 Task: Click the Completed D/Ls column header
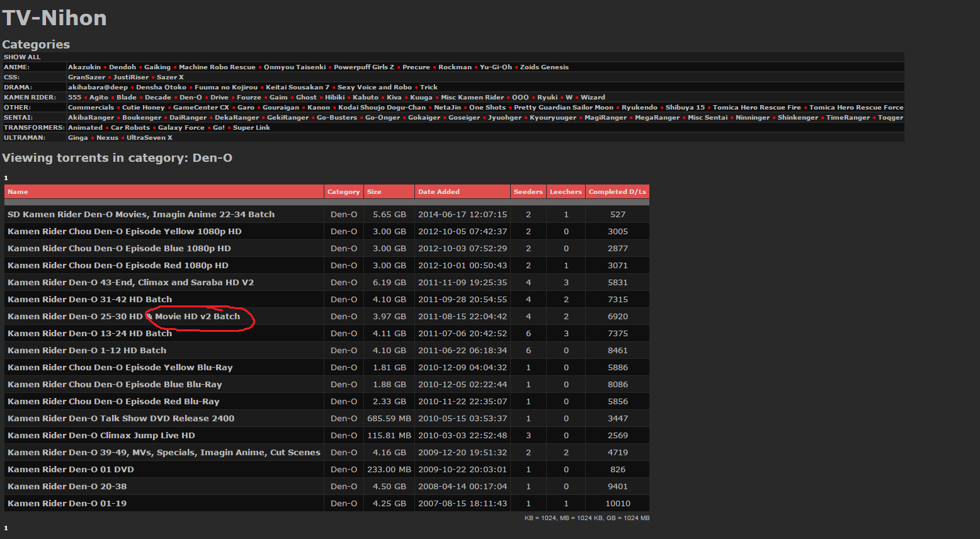(x=617, y=192)
